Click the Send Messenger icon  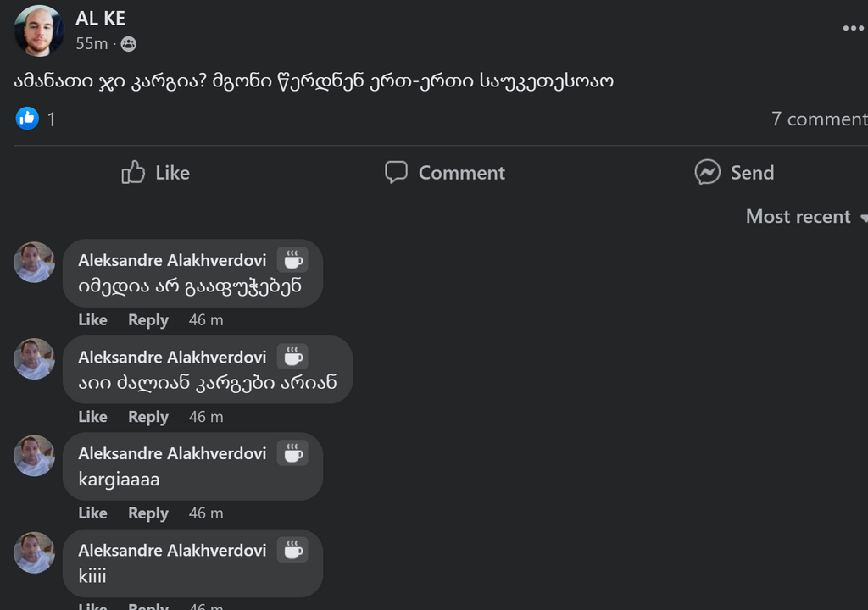click(706, 172)
